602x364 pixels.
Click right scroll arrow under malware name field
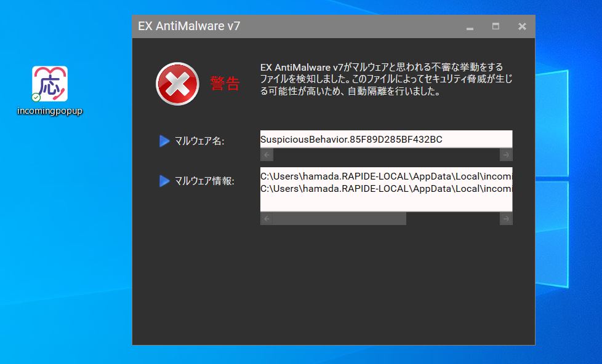506,154
